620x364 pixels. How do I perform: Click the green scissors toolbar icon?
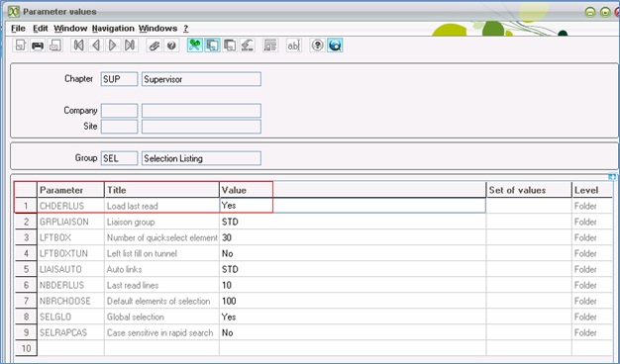coord(194,45)
